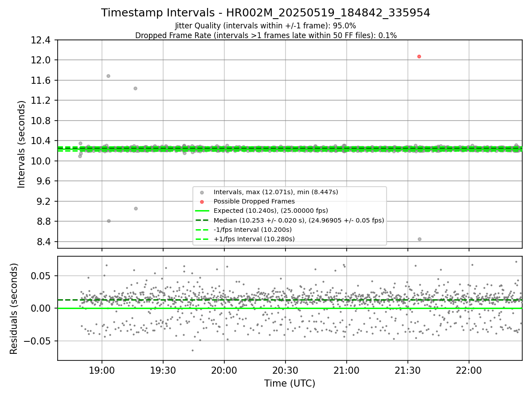532x399 pixels.
Task: Click legend entry '+1/fps Interval (10.280s)'
Action: [x=254, y=239]
